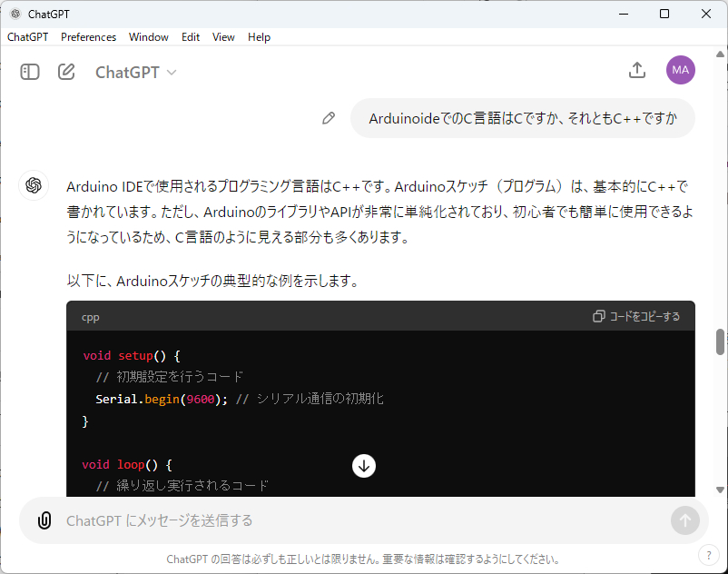This screenshot has width=728, height=574.
Task: Toggle the sidebar panel icon
Action: tap(30, 71)
